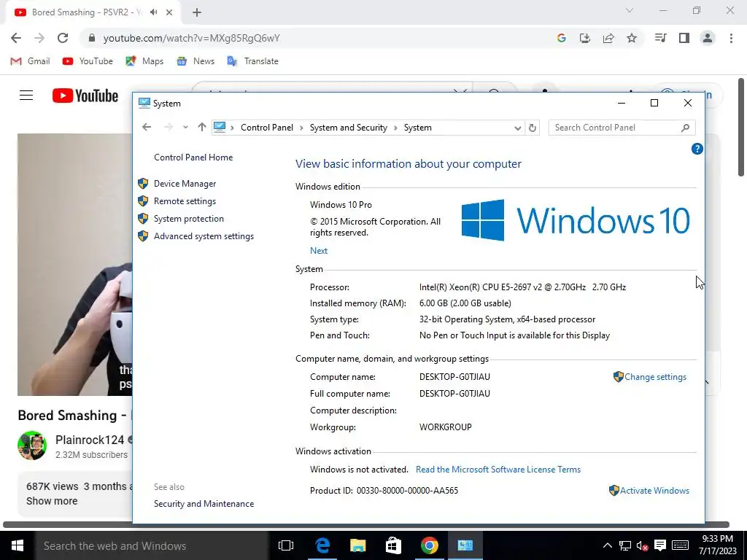Select System breadcrumb in address bar
This screenshot has width=747, height=560.
pyautogui.click(x=418, y=128)
